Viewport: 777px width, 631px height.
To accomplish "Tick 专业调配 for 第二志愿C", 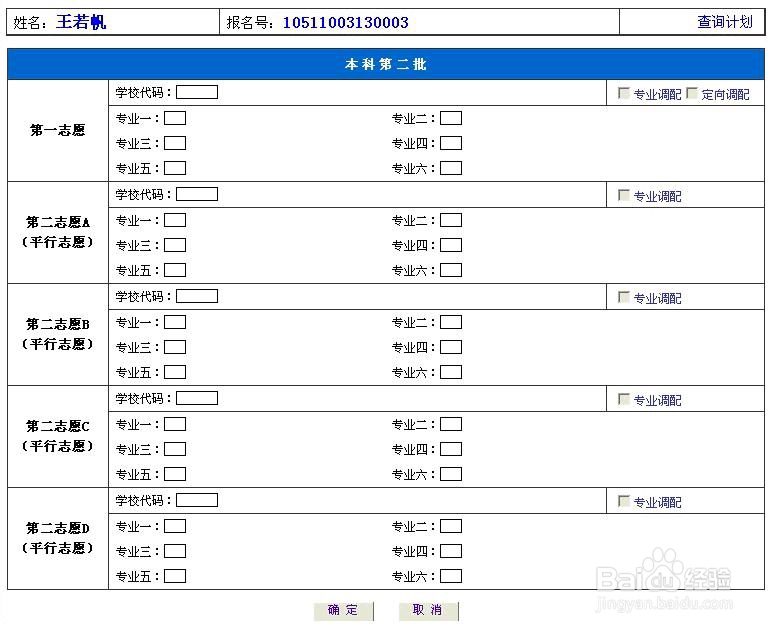I will click(x=624, y=399).
